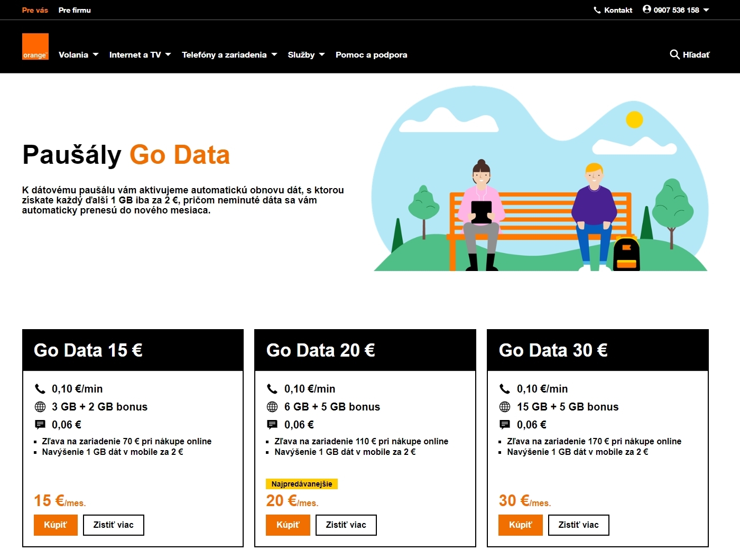Click "Zľava na zariadenie 70 €" line
This screenshot has width=740, height=560.
pos(127,441)
